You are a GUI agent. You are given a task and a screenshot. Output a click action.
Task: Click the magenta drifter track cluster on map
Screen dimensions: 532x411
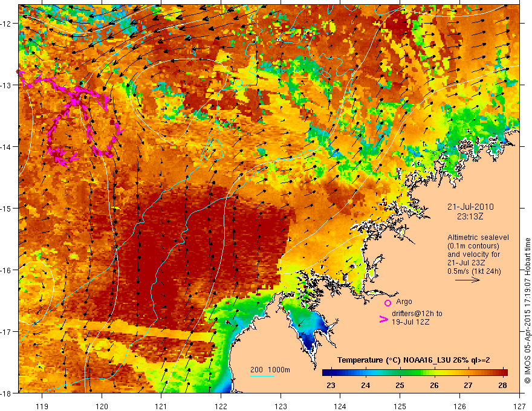[x=71, y=118]
